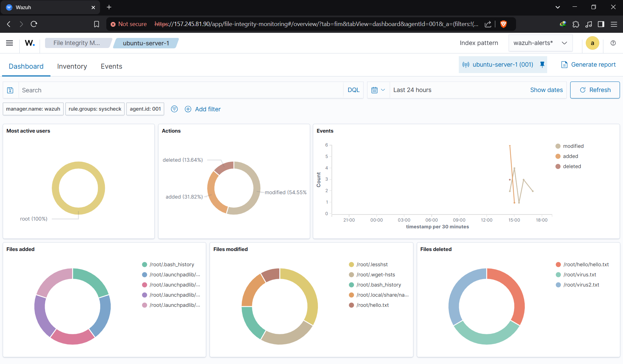Select the ubuntu-server-1 (001) agent button

pos(503,65)
